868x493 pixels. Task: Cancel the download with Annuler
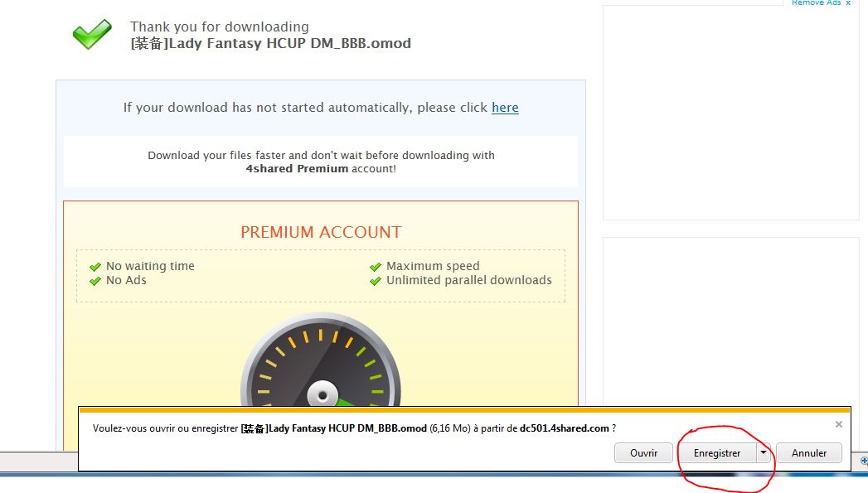808,453
